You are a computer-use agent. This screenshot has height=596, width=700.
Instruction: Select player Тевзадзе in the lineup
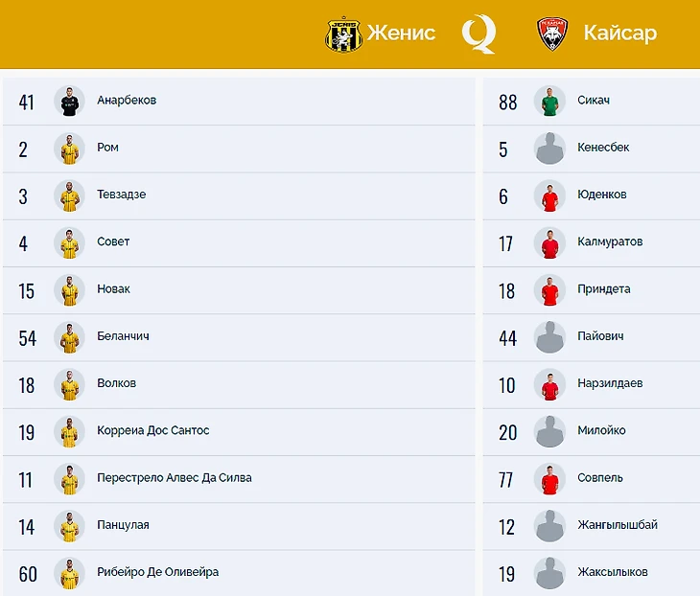click(x=122, y=195)
